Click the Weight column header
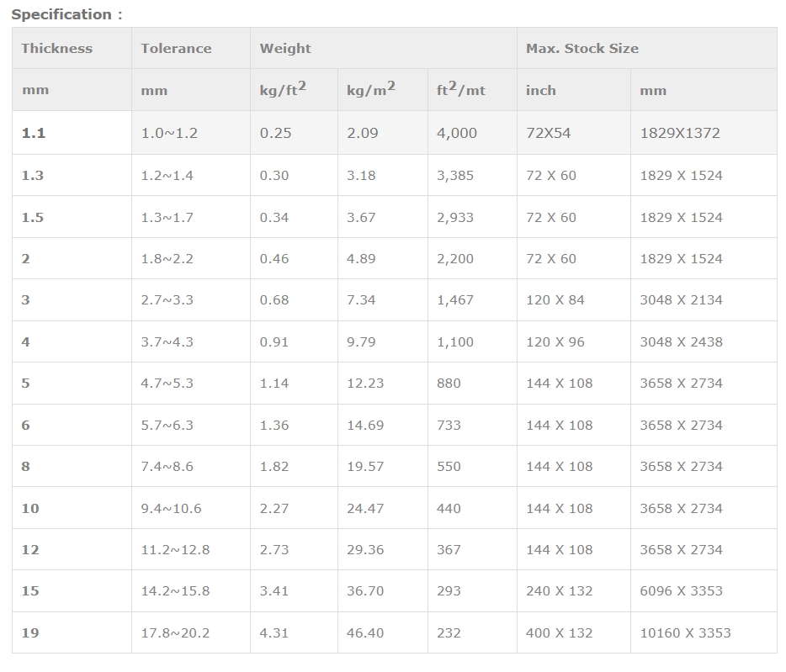The image size is (786, 672). [x=384, y=48]
